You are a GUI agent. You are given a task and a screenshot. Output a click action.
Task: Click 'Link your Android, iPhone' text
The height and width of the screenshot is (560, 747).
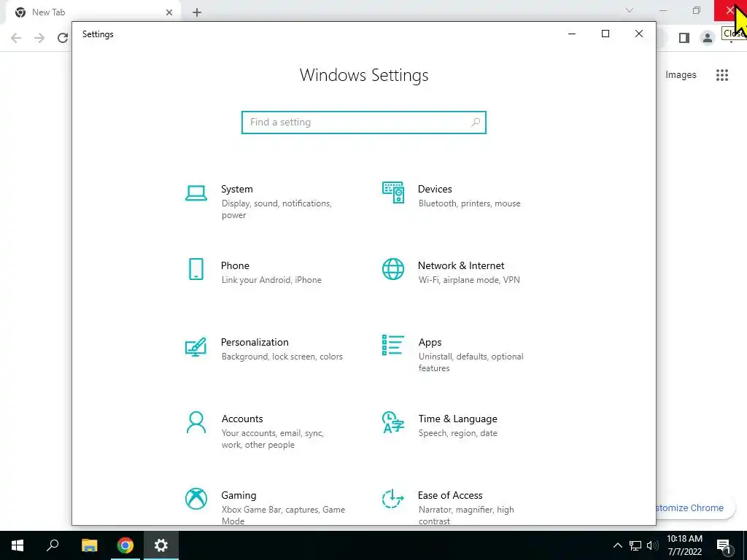(271, 280)
